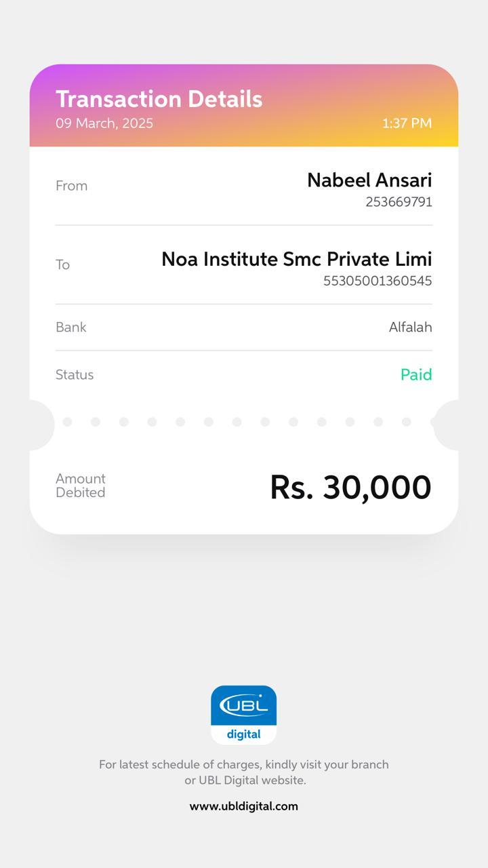Image resolution: width=488 pixels, height=868 pixels.
Task: Select sender name Nabeel Ansari
Action: pyautogui.click(x=369, y=180)
